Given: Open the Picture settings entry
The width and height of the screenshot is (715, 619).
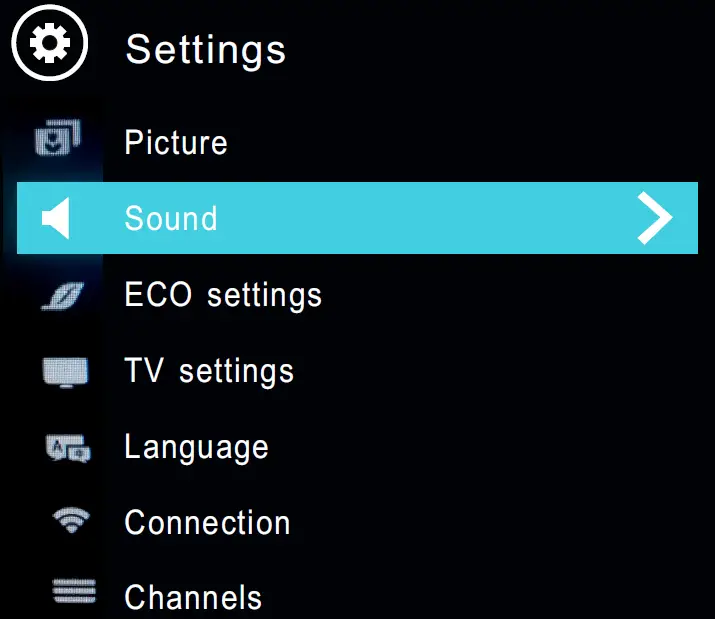Looking at the screenshot, I should pyautogui.click(x=176, y=142).
